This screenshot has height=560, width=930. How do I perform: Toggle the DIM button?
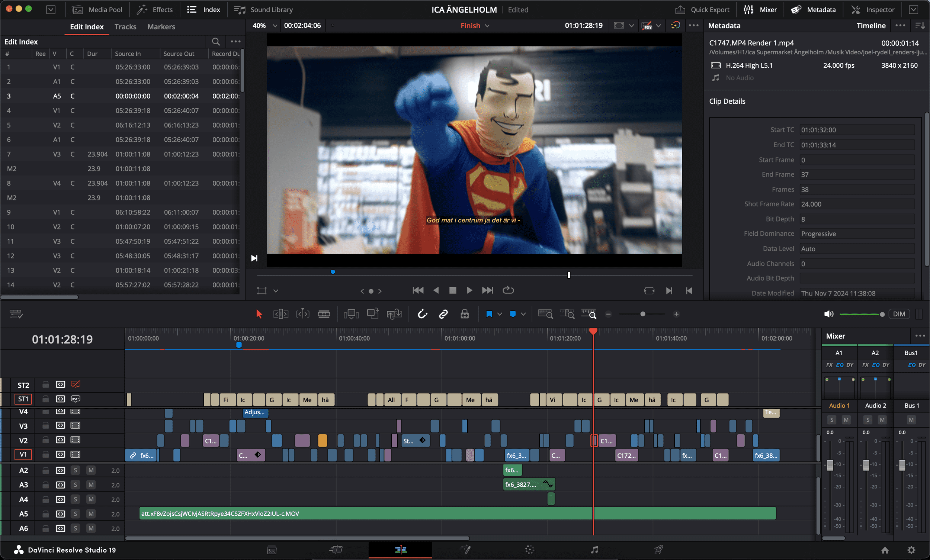coord(899,314)
